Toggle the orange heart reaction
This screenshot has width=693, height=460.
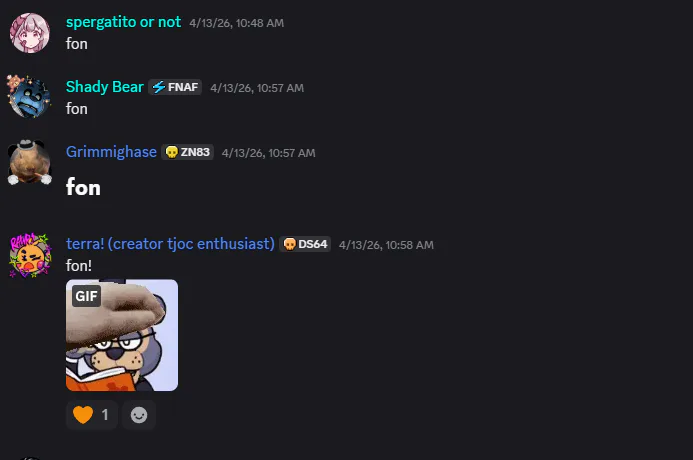91,415
